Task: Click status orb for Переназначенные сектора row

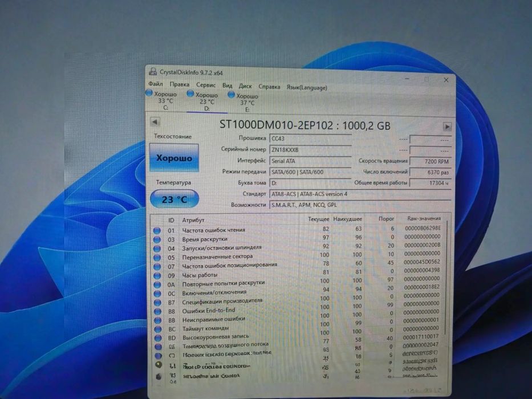Action: pos(157,258)
